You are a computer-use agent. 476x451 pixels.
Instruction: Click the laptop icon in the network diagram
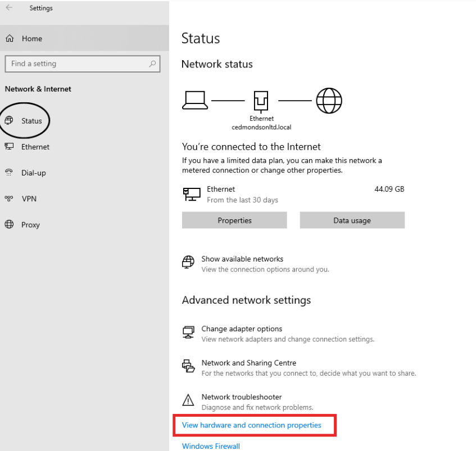[194, 99]
